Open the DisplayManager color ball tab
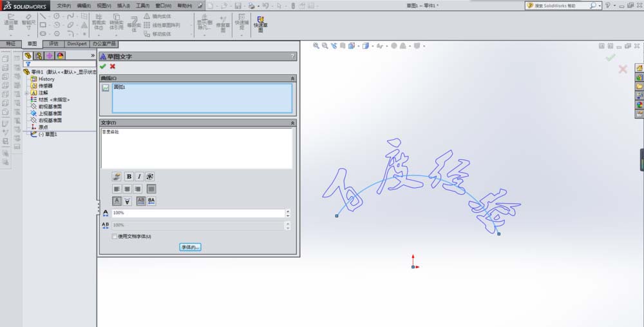This screenshot has width=644, height=327. click(60, 55)
